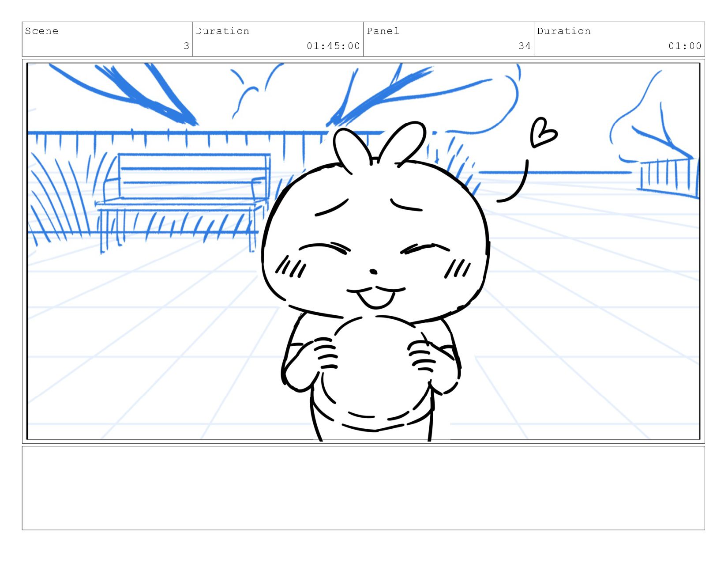This screenshot has width=728, height=563.
Task: Click the 'Panel' header label
Action: (383, 31)
